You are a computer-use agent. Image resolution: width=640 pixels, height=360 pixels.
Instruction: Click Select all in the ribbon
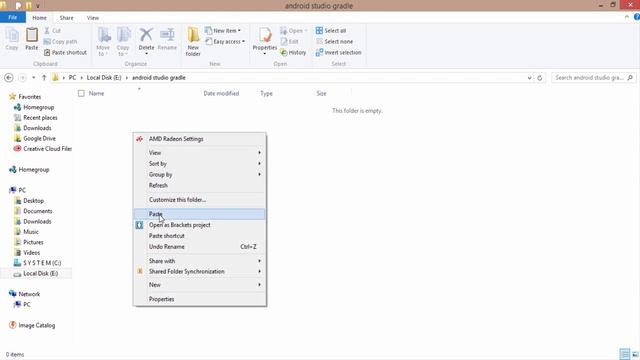[x=331, y=31]
